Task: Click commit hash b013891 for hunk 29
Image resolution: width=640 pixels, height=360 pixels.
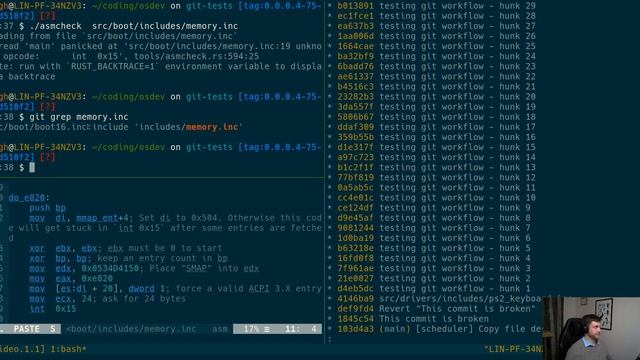Action: tap(355, 6)
